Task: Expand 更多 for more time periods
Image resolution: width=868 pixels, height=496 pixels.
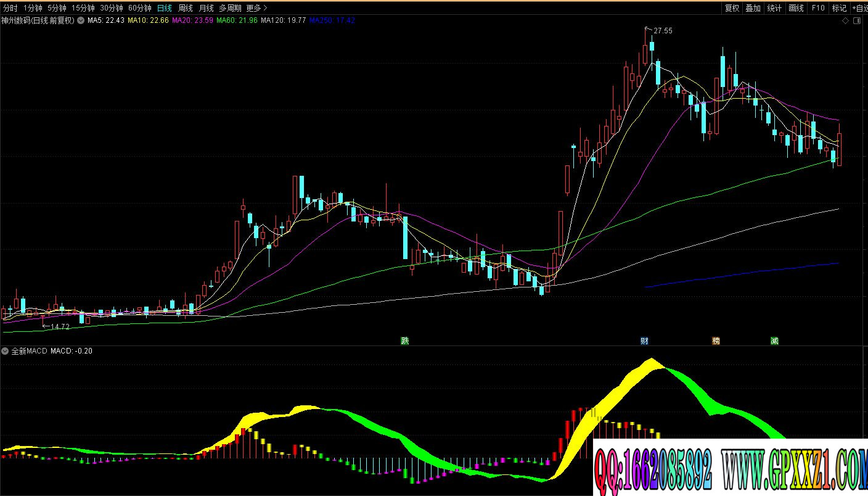Action: pos(256,8)
